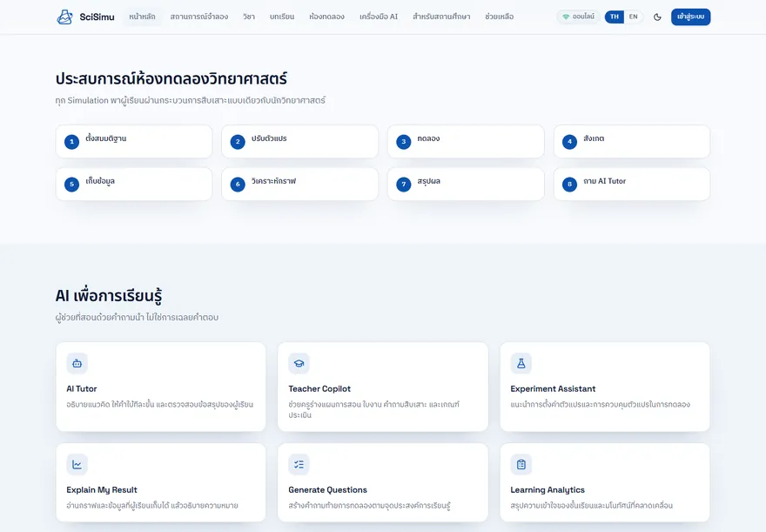This screenshot has width=766, height=532.
Task: Click the Teacher Copilot graduation cap icon
Action: point(299,363)
